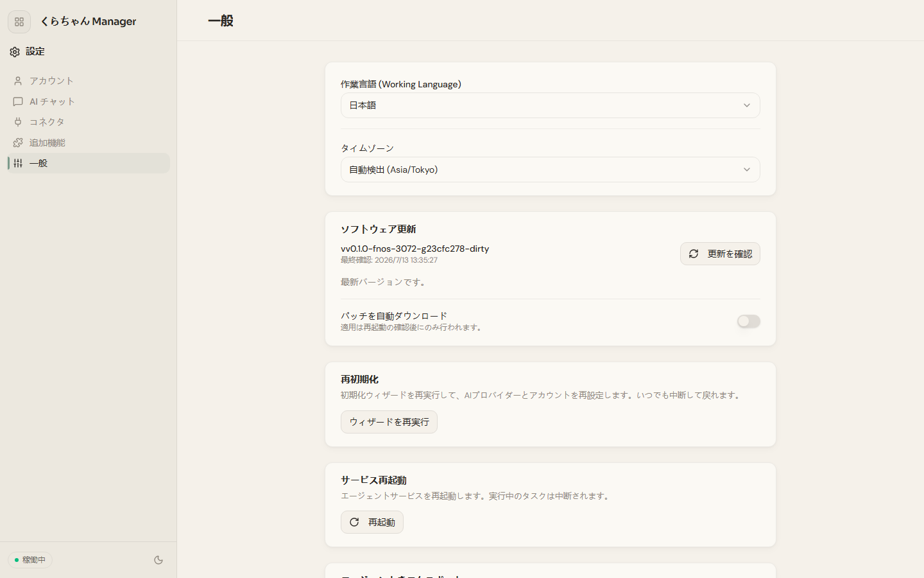Image resolution: width=924 pixels, height=578 pixels.
Task: Expand the chevron on the 自動検出 combo box
Action: pyautogui.click(x=746, y=170)
